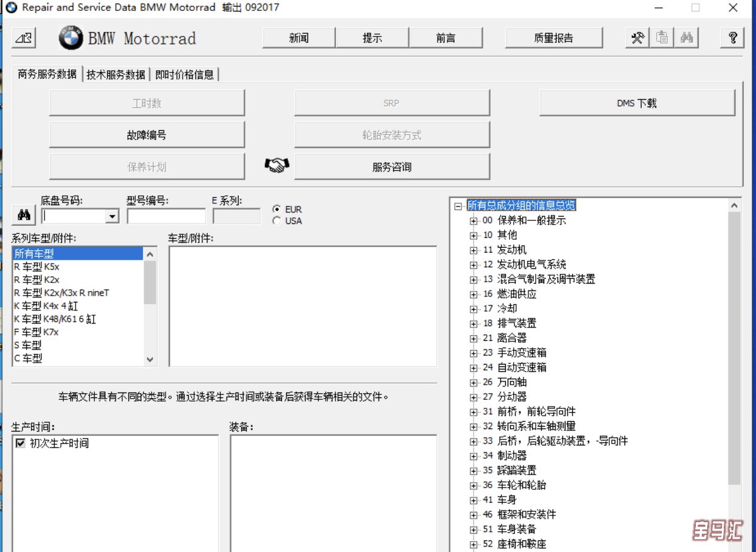Expand the 11 发动机 tree node

[474, 250]
